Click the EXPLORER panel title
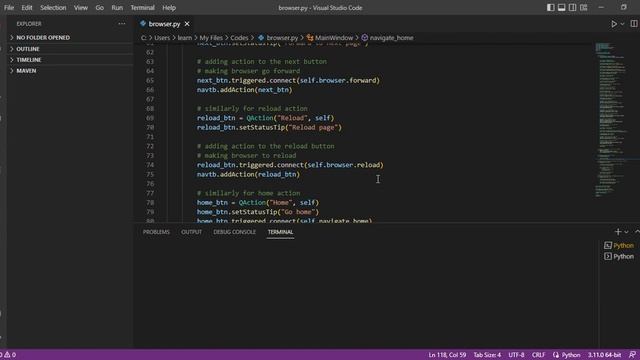 click(29, 24)
